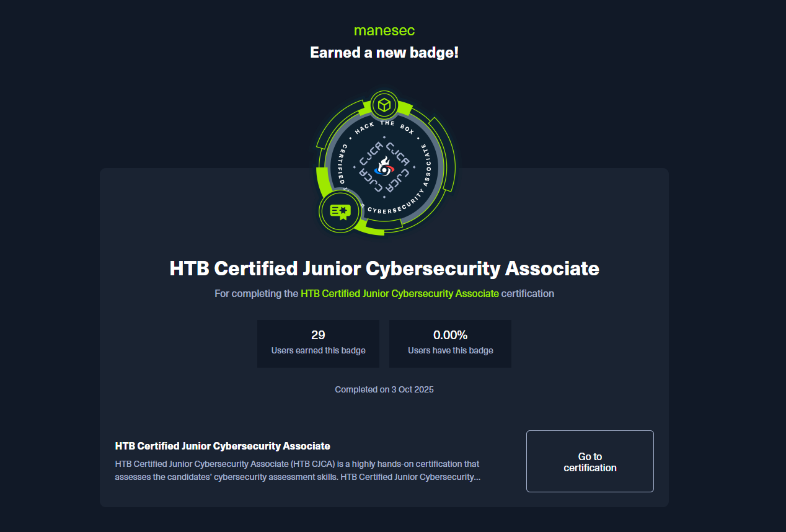This screenshot has height=532, width=786.
Task: Click the number 29 statistic
Action: pos(318,335)
